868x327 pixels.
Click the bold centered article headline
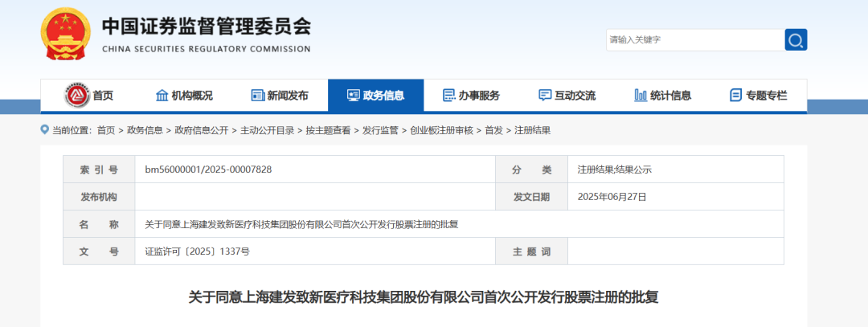(x=424, y=297)
